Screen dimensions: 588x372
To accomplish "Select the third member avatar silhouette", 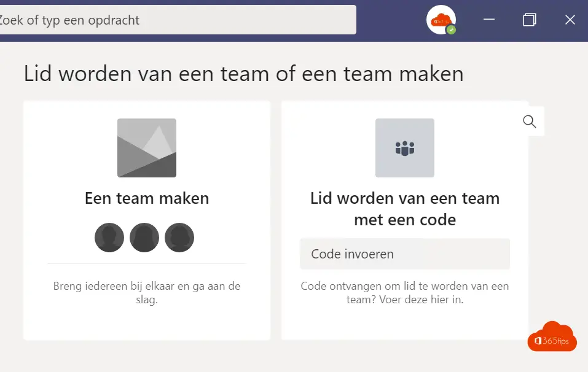I will tap(179, 238).
